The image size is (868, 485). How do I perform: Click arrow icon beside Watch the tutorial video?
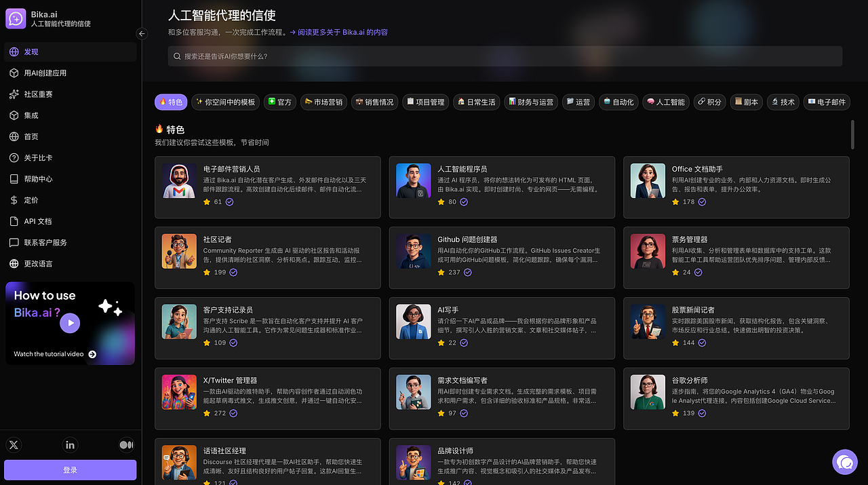click(x=92, y=354)
